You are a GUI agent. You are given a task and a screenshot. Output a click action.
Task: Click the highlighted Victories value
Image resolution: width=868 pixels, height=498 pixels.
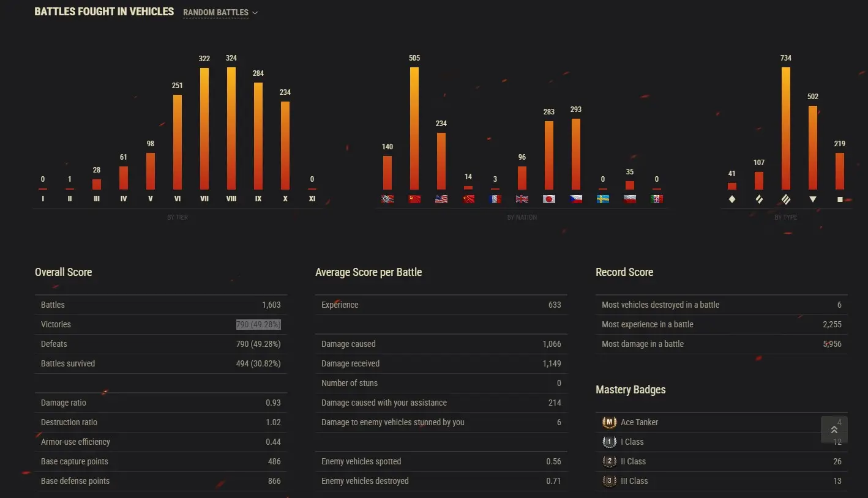coord(258,324)
